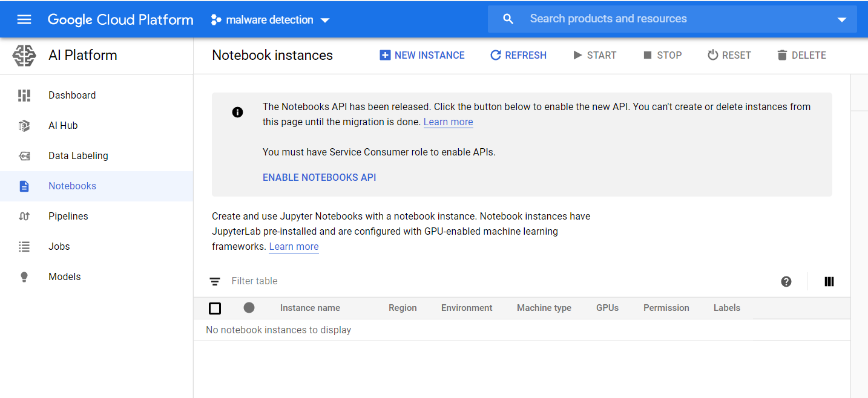The width and height of the screenshot is (868, 398).
Task: Open column display options for the table
Action: point(829,281)
